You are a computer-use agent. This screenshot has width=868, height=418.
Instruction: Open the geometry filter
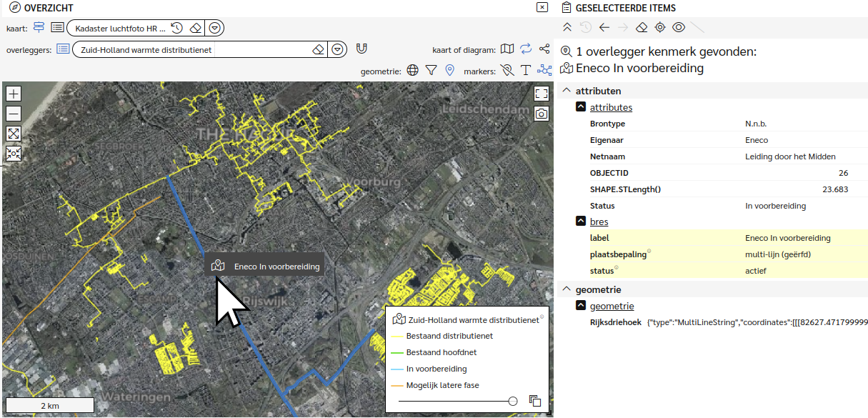coord(431,70)
